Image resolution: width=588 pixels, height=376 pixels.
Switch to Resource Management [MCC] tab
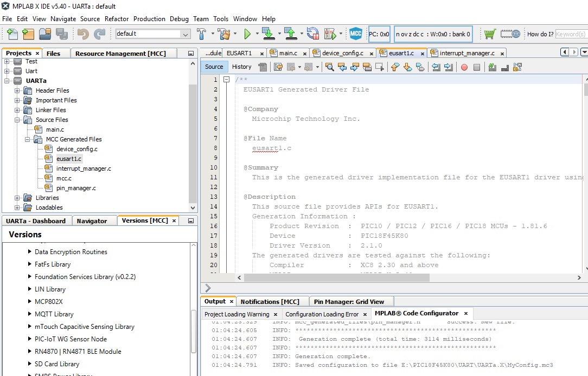pyautogui.click(x=120, y=54)
